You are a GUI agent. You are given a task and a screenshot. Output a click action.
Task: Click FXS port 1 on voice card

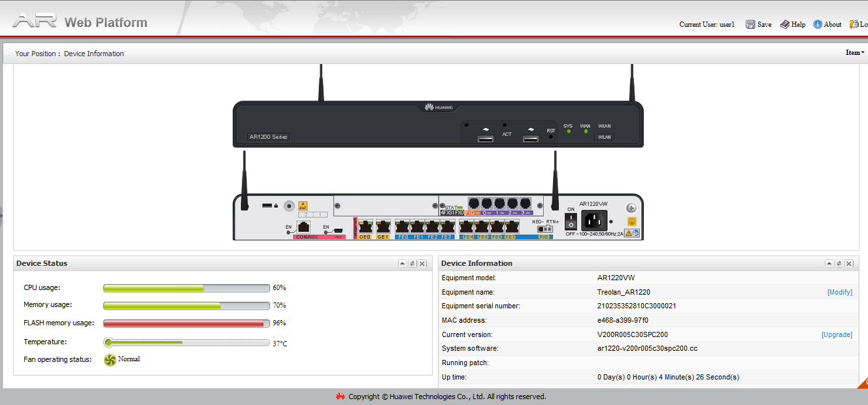coord(500,203)
